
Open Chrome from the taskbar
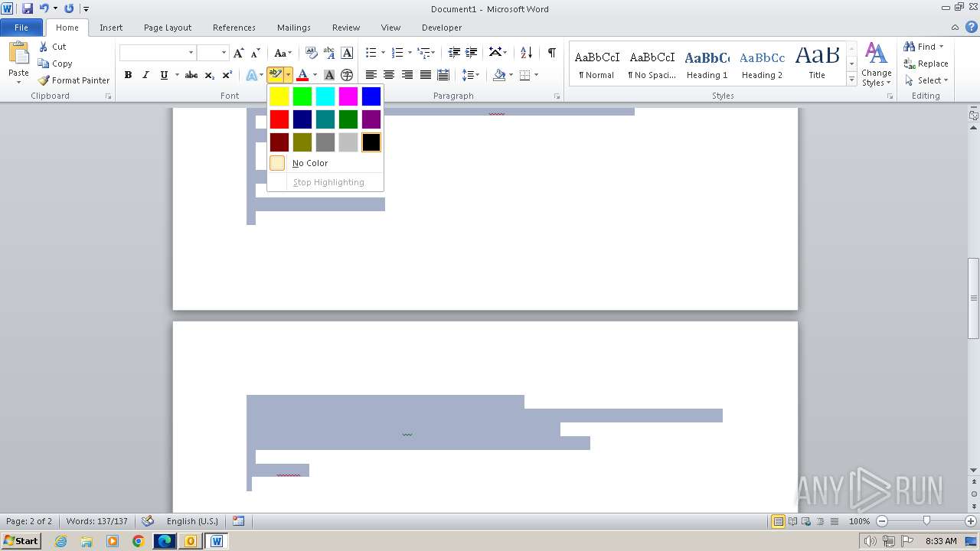click(139, 541)
